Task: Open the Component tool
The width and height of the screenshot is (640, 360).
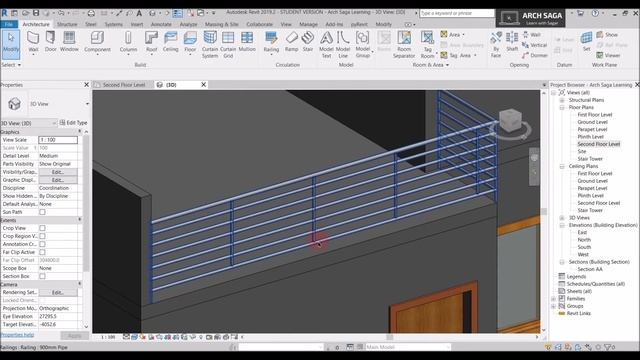Action: coord(97,42)
